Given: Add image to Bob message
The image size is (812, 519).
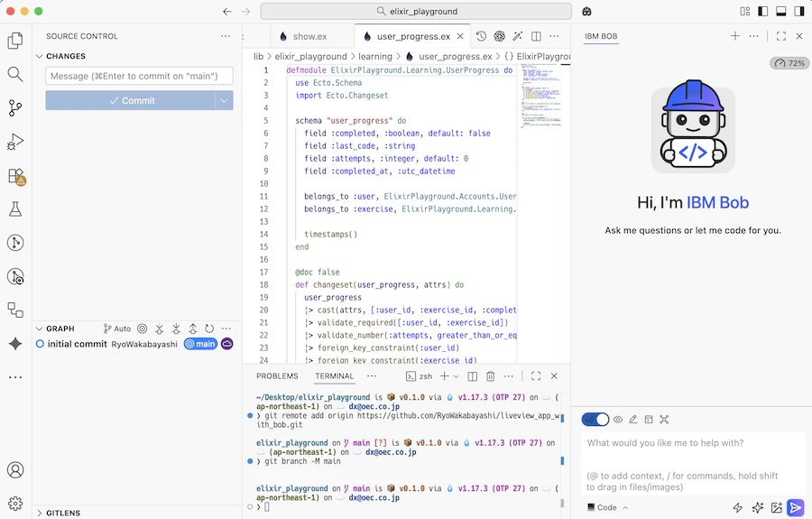Looking at the screenshot, I should pyautogui.click(x=776, y=507).
